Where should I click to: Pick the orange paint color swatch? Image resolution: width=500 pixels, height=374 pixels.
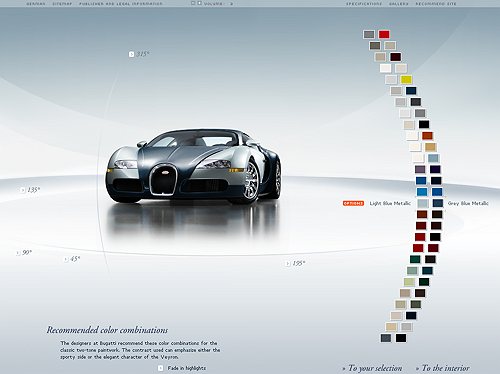427,136
